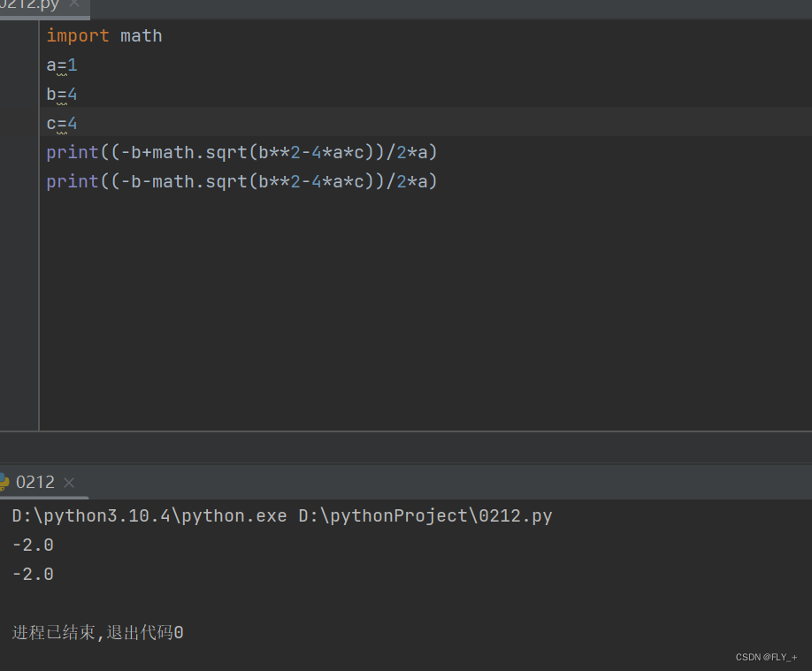
Task: Click the math.sqrt function call
Action: click(x=189, y=151)
